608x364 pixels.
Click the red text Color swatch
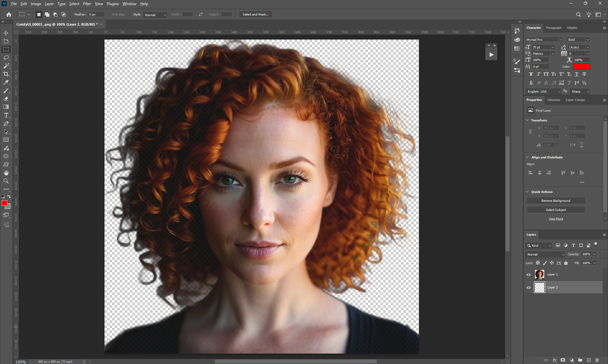[581, 66]
